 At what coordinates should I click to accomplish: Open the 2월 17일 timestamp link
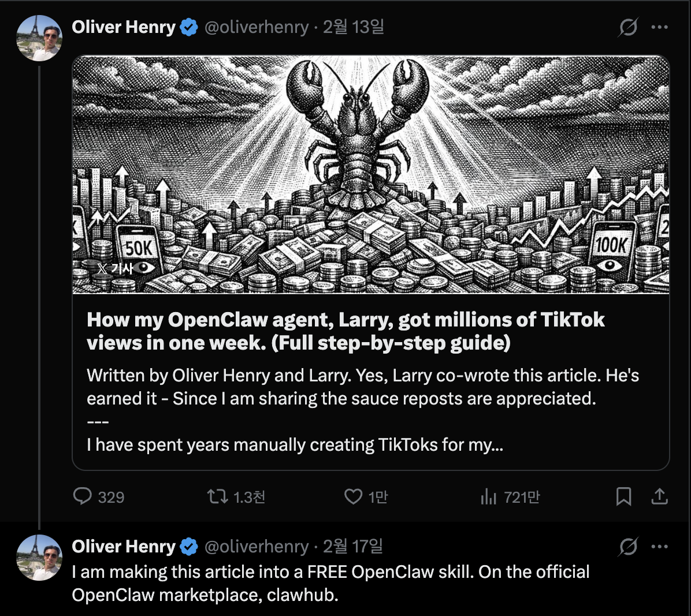tap(353, 546)
